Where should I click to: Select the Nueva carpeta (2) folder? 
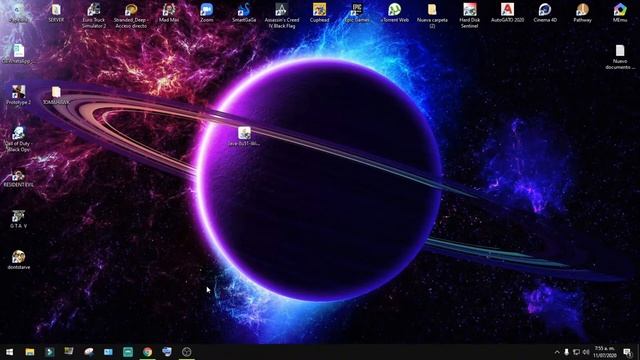(432, 16)
